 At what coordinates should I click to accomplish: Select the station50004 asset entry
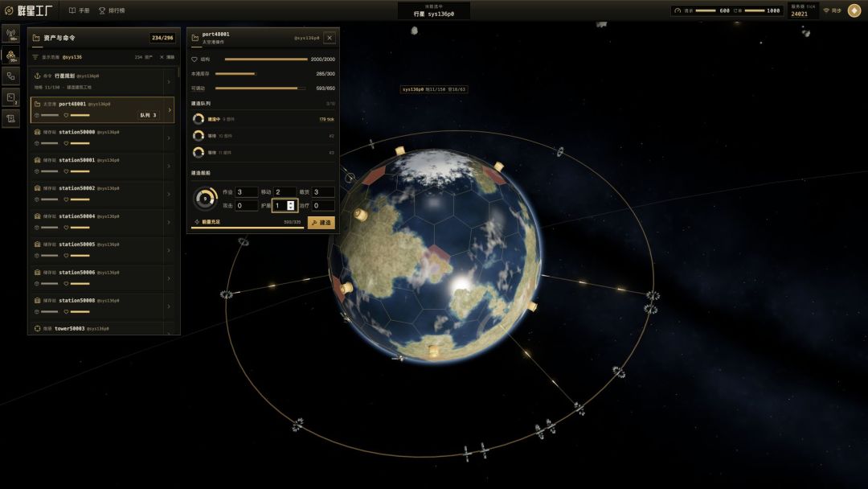tap(102, 222)
